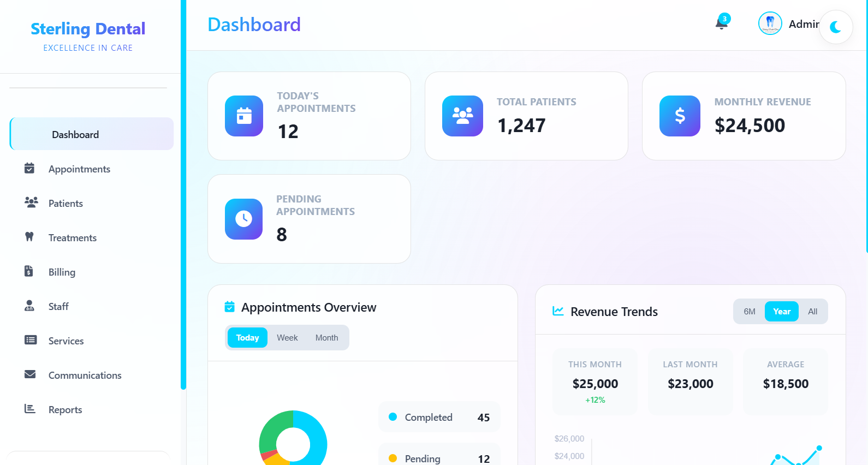Set Revenue Trends range to 6M
Viewport: 868px width, 465px height.
750,312
